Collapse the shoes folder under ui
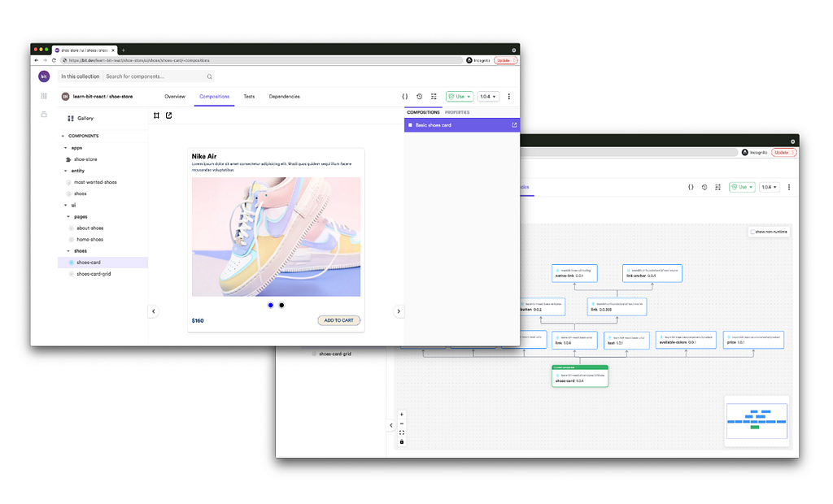The width and height of the screenshot is (833, 504). (68, 250)
